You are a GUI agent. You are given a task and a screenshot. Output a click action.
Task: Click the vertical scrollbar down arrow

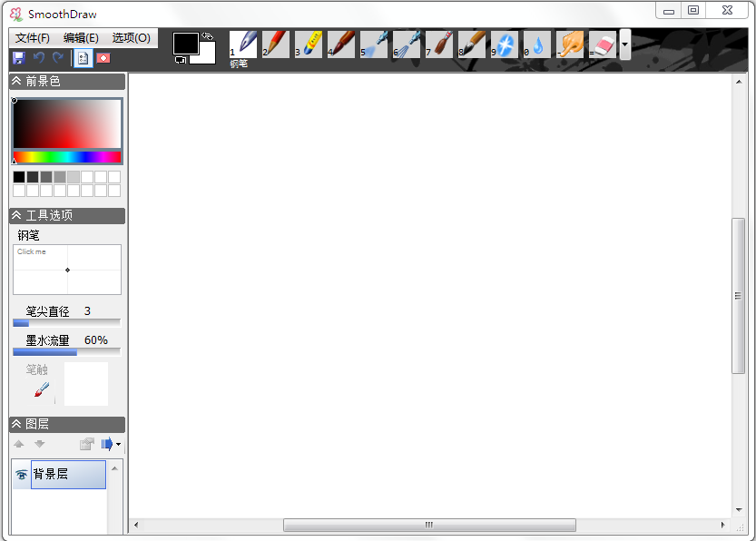click(x=739, y=509)
